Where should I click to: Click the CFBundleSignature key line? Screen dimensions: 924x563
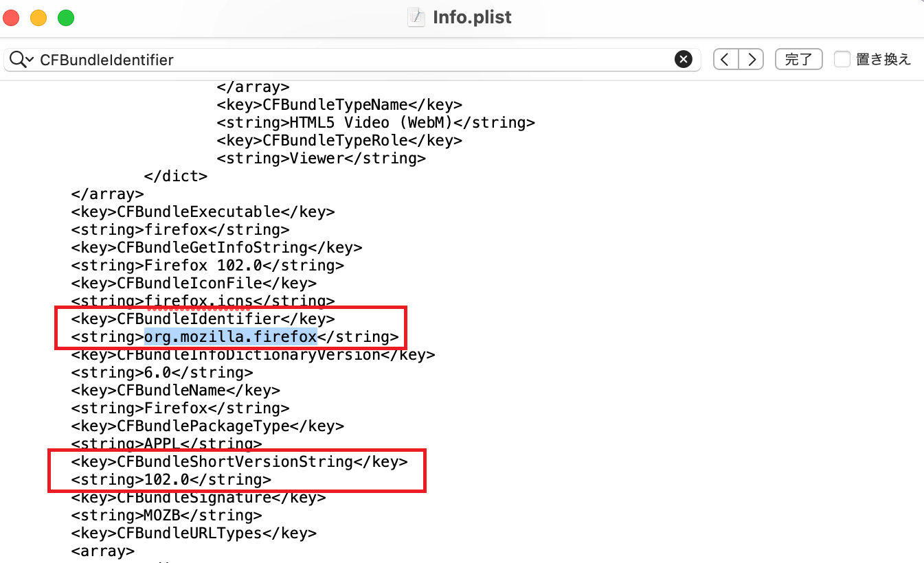199,498
